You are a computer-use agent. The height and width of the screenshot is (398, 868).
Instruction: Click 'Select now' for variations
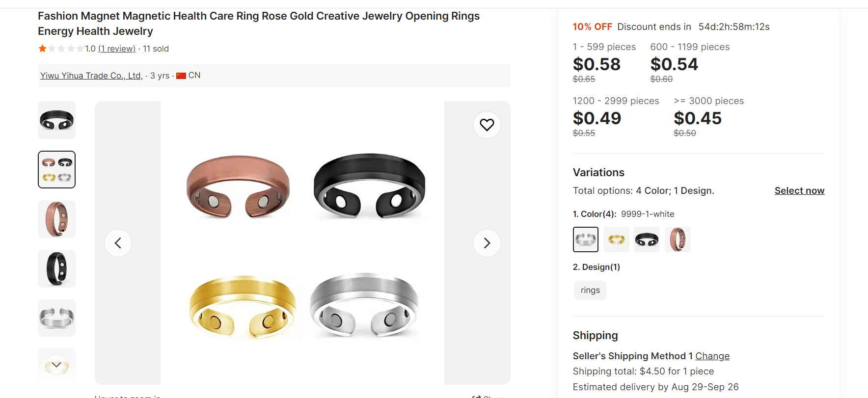tap(799, 190)
